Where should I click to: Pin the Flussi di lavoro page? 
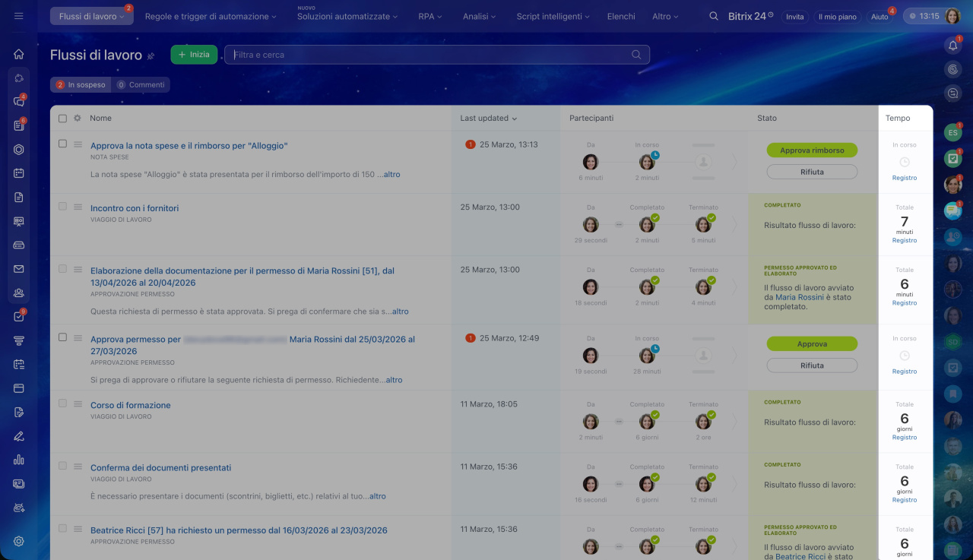pos(151,55)
